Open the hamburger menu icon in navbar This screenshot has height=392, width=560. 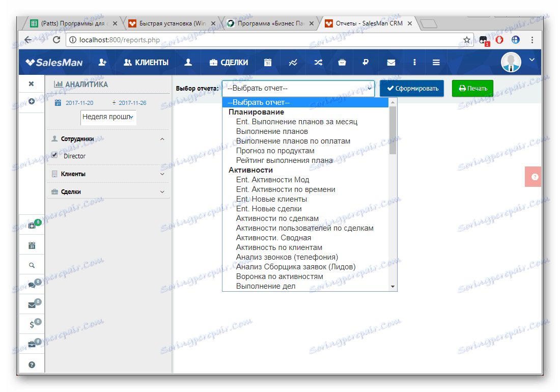pyautogui.click(x=436, y=63)
